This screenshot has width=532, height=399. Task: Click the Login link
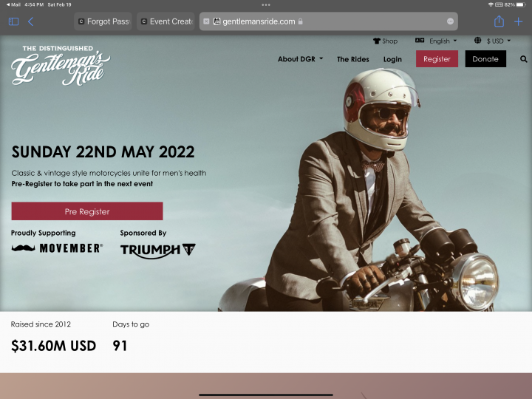[x=392, y=59]
